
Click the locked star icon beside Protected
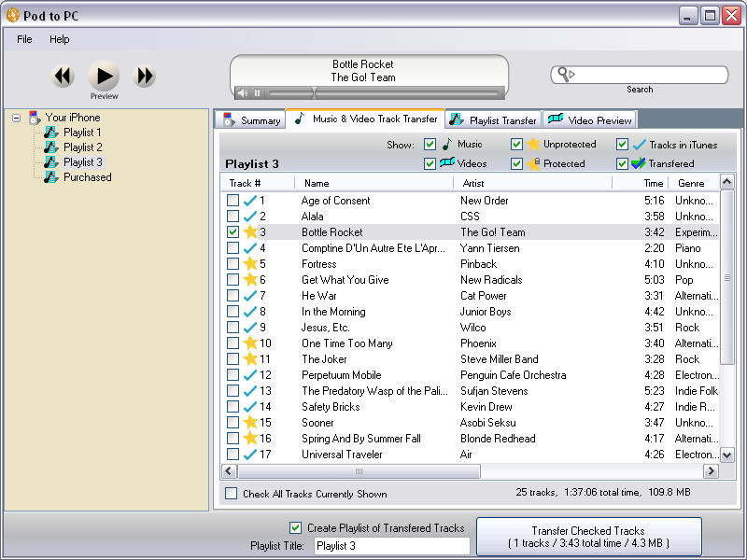click(533, 164)
